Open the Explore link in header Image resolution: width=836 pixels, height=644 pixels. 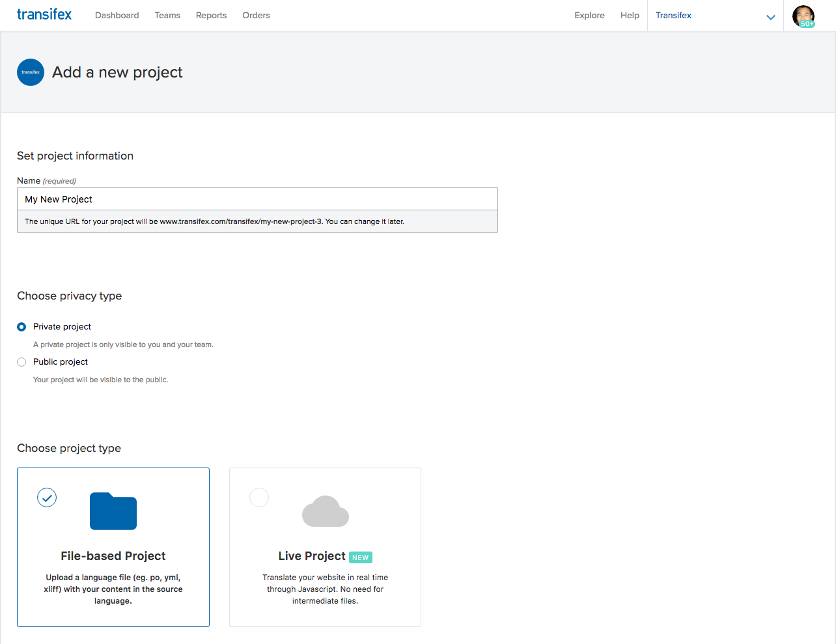point(590,15)
